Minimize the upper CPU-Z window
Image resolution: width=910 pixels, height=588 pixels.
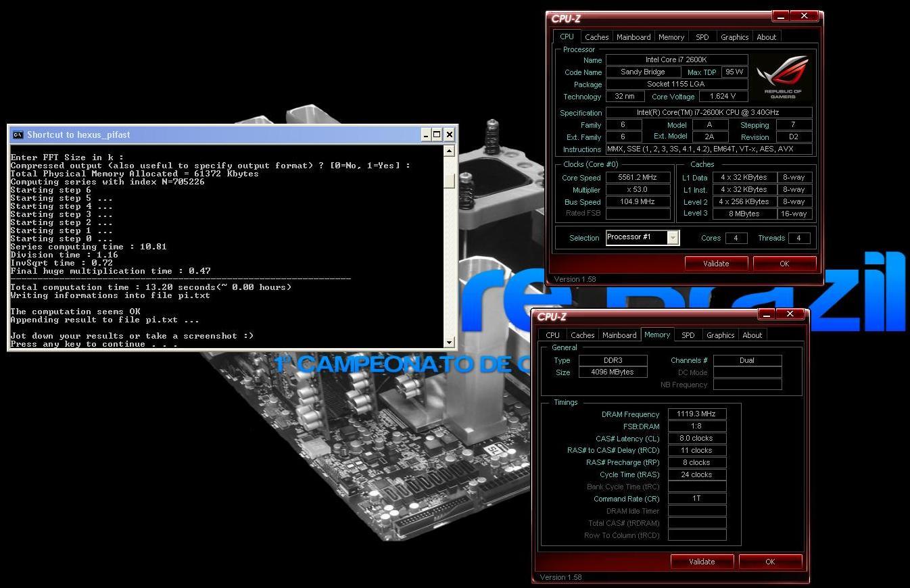(x=781, y=16)
